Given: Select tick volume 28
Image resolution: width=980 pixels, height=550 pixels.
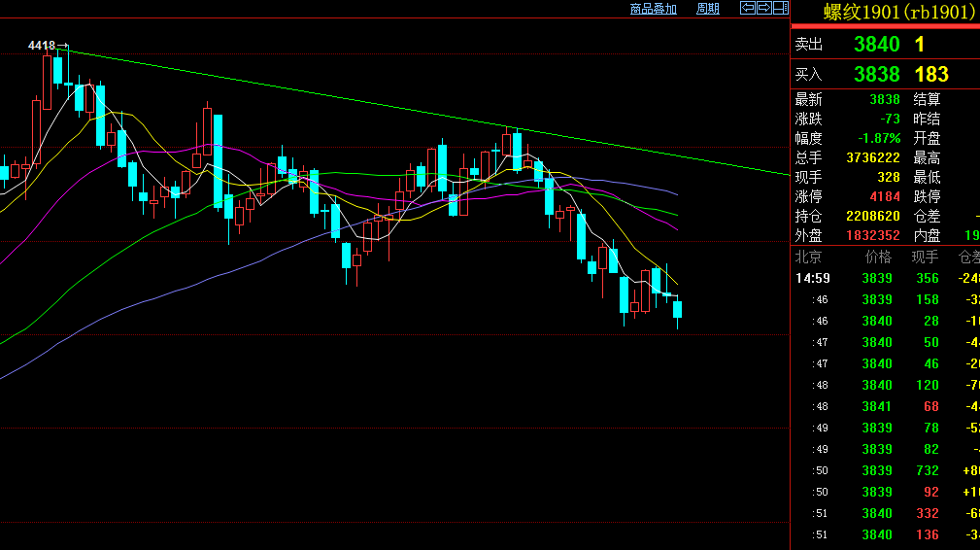Looking at the screenshot, I should click(931, 322).
